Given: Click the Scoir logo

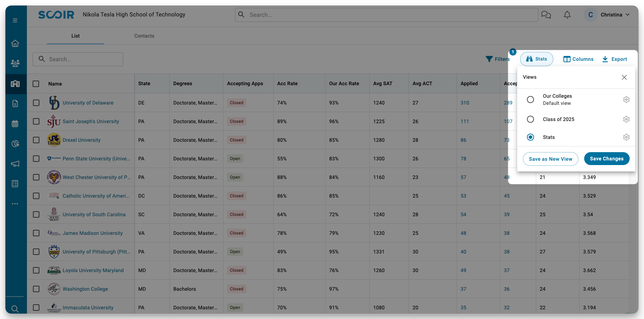Looking at the screenshot, I should (x=56, y=15).
